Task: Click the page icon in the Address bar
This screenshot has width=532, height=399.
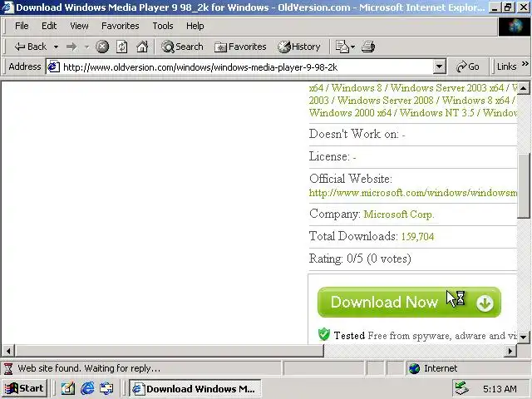Action: coord(53,66)
